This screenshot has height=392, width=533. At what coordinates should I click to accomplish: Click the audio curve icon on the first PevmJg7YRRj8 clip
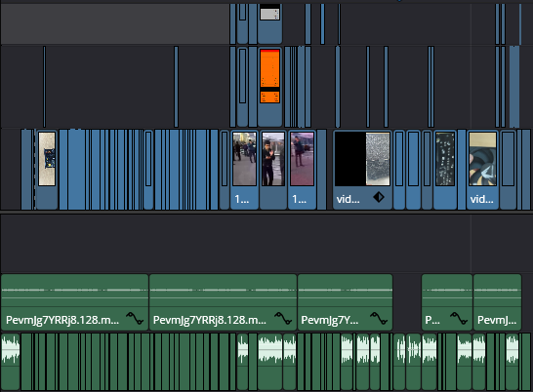coord(135,319)
